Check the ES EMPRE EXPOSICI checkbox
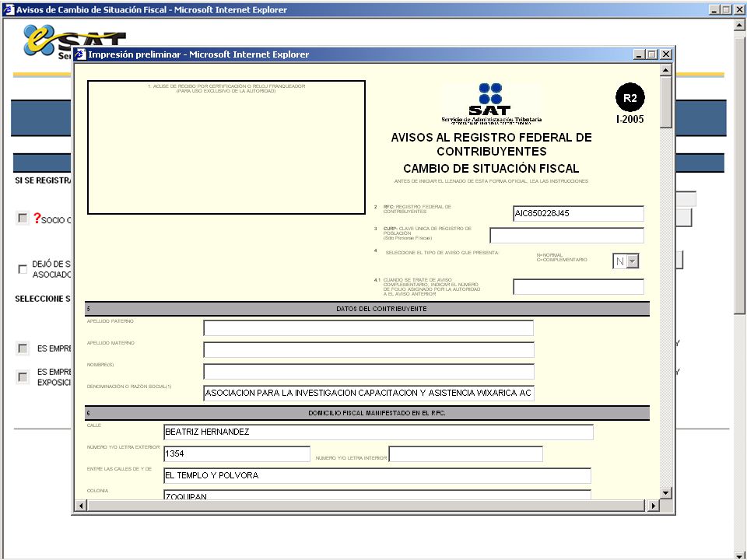This screenshot has height=560, width=747. (x=23, y=376)
